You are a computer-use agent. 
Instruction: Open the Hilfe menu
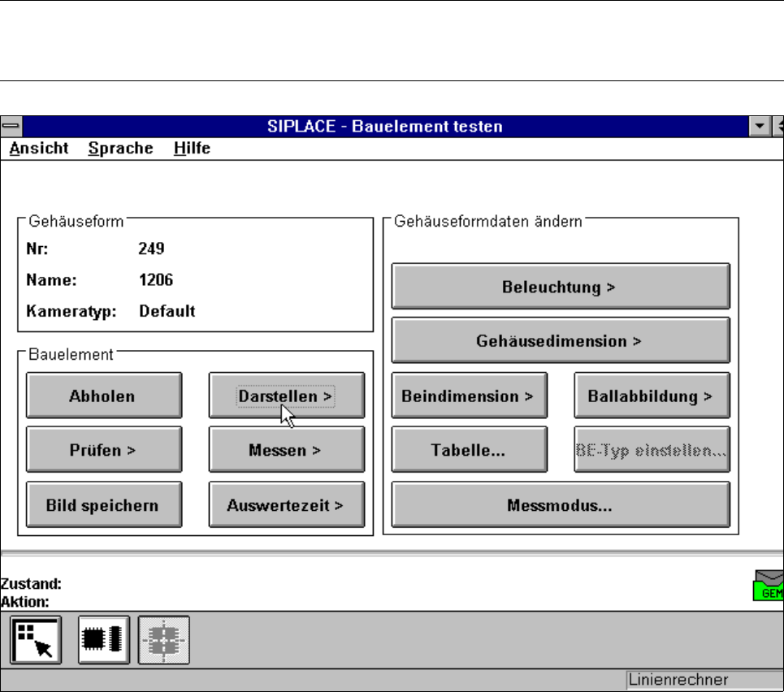(x=192, y=148)
